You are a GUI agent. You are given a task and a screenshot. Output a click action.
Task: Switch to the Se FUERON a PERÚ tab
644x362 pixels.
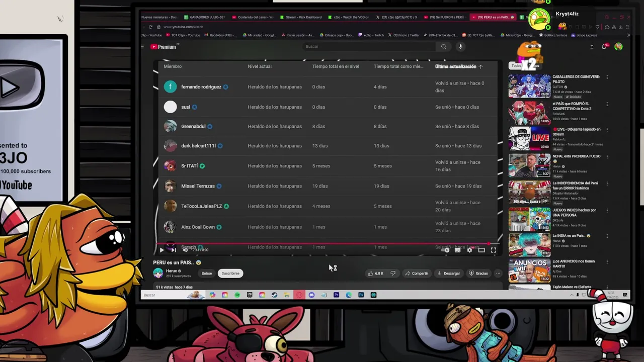tap(446, 17)
